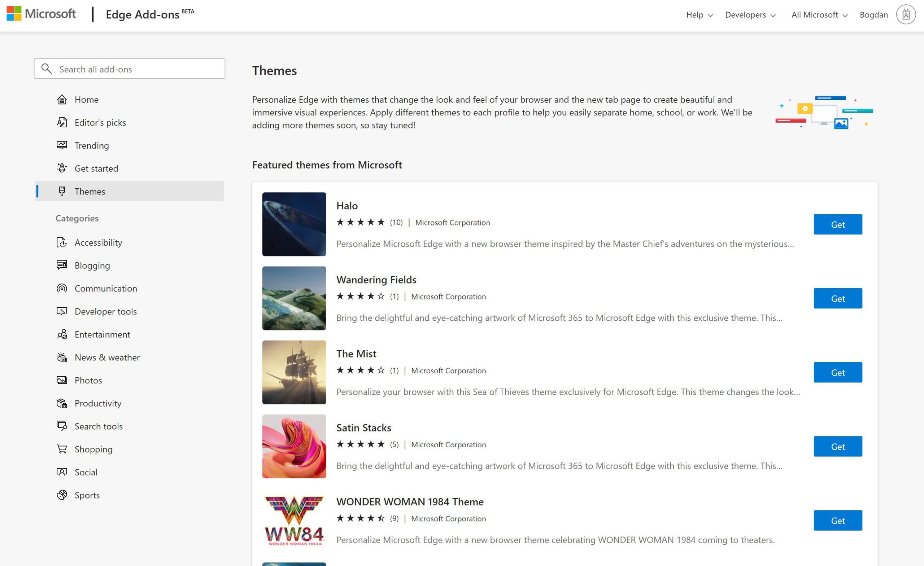Open the Wandering Fields thumbnail
Image resolution: width=924 pixels, height=566 pixels.
[294, 298]
